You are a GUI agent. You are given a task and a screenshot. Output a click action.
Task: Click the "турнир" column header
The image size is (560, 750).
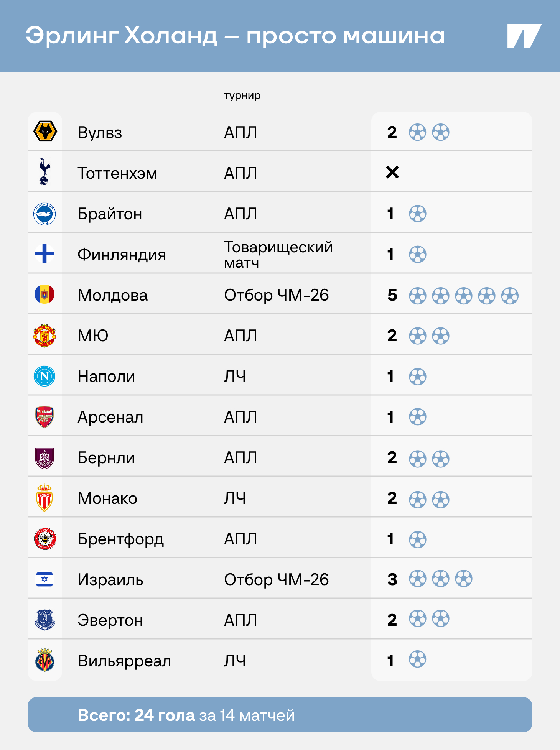[x=242, y=95]
